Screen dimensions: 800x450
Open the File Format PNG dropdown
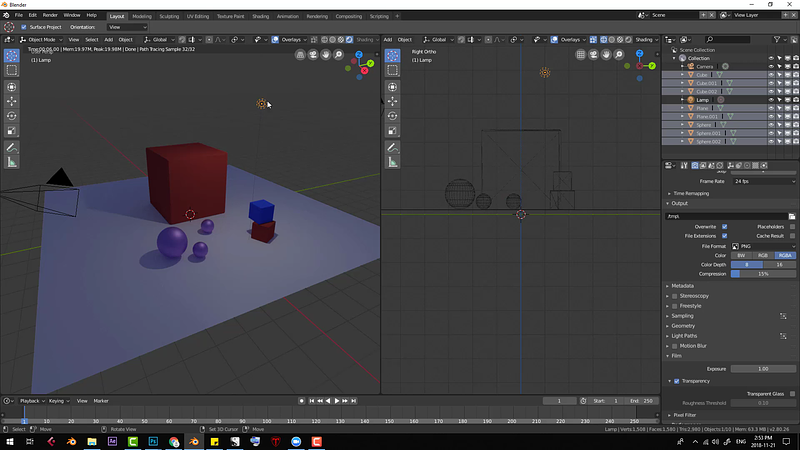coord(764,246)
